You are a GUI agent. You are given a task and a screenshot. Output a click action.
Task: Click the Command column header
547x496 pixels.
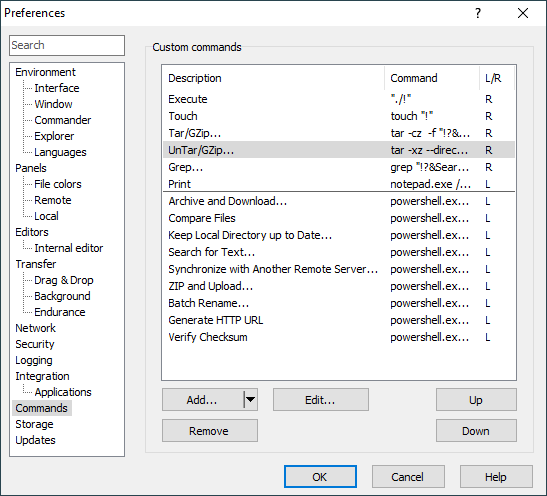tap(432, 78)
